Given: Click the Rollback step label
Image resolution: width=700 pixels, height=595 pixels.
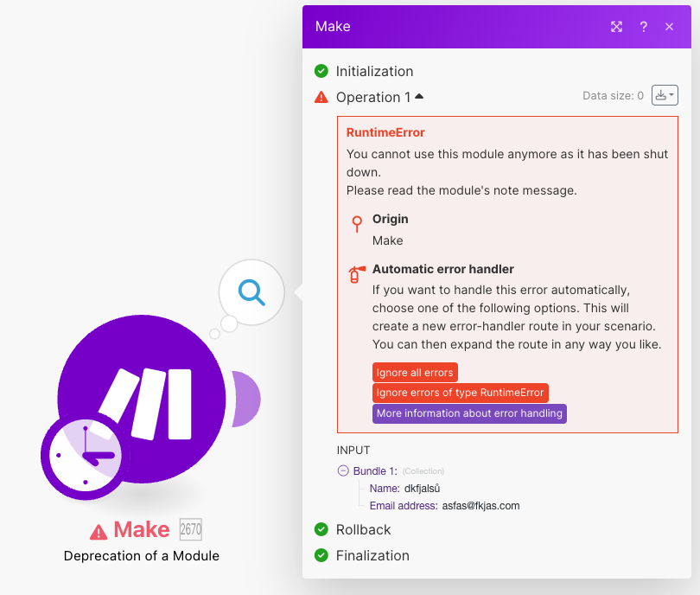Looking at the screenshot, I should tap(363, 530).
